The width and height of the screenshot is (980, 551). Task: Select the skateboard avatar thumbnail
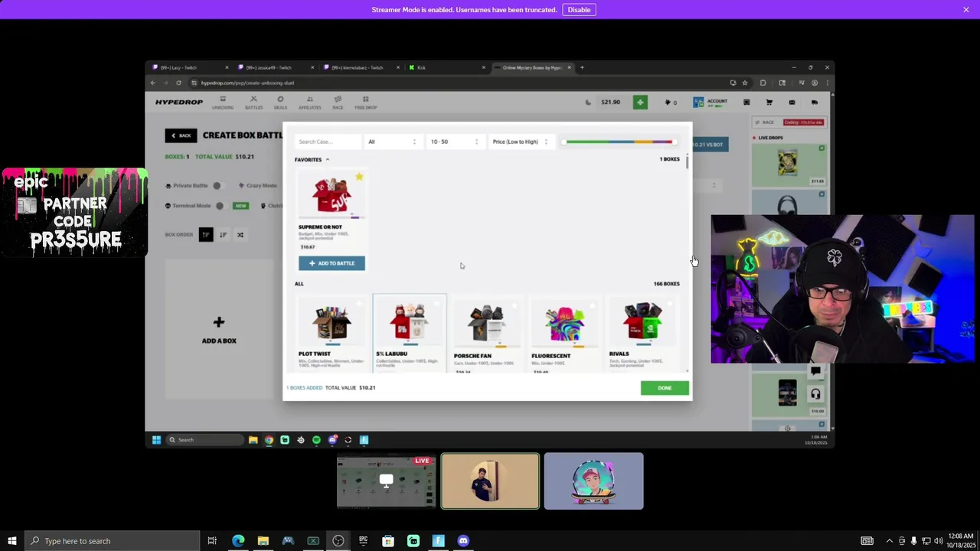click(594, 481)
